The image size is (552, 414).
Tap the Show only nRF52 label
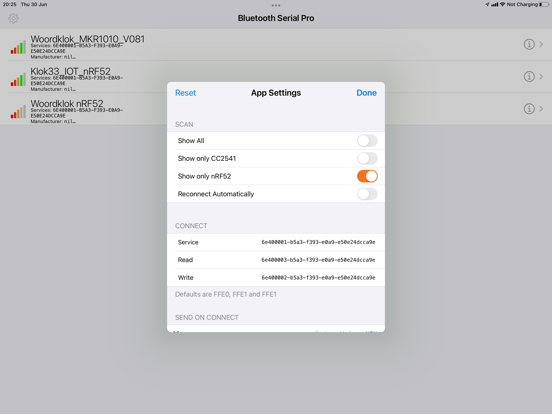205,176
